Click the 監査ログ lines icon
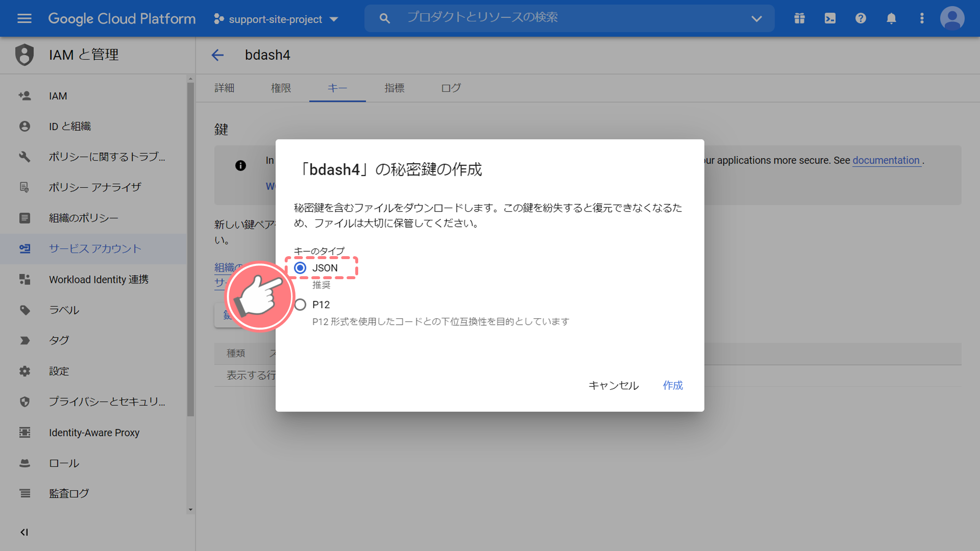The image size is (980, 551). click(x=24, y=493)
